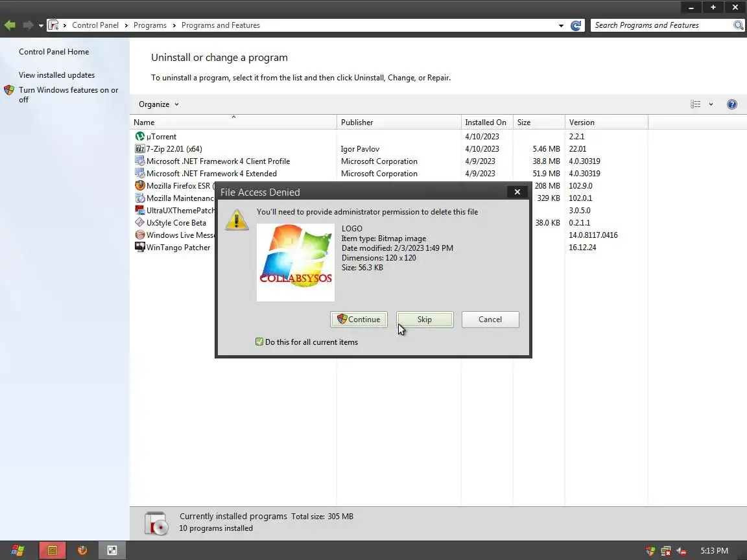The image size is (747, 560).
Task: Click the installed programs disc icon
Action: click(x=156, y=523)
